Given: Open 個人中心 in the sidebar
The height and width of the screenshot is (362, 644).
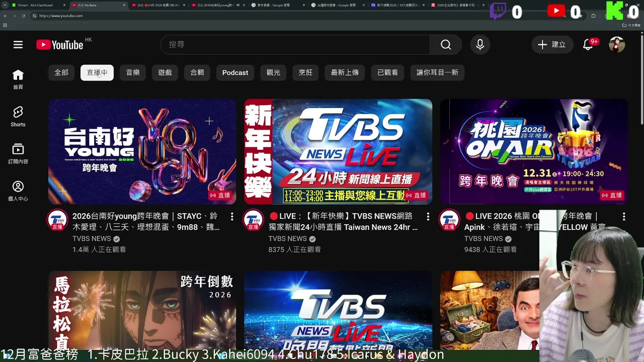Looking at the screenshot, I should [x=18, y=191].
